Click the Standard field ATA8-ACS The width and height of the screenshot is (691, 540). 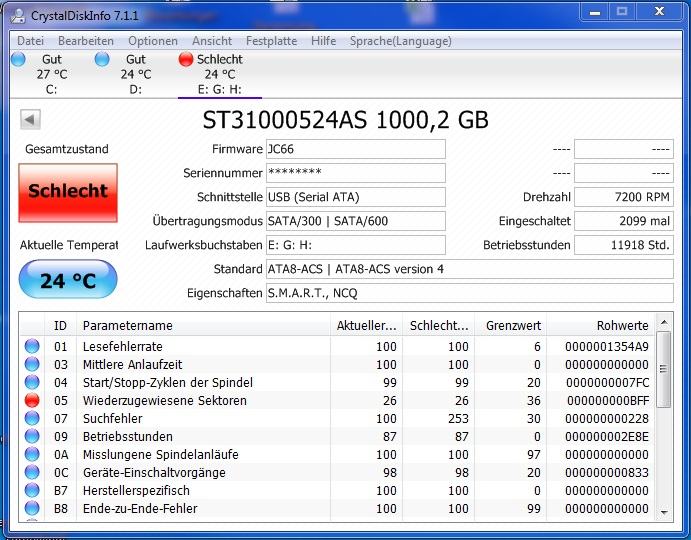pyautogui.click(x=470, y=269)
